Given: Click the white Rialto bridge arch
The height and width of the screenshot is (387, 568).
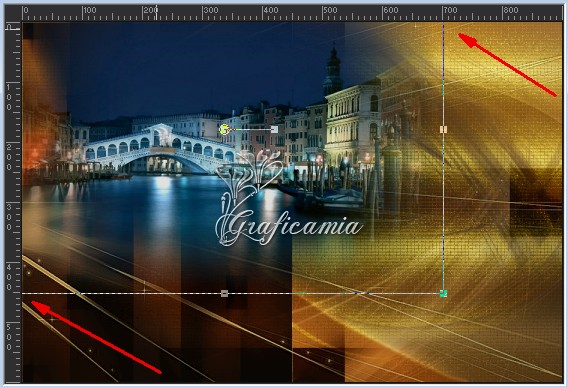Looking at the screenshot, I should tap(159, 149).
